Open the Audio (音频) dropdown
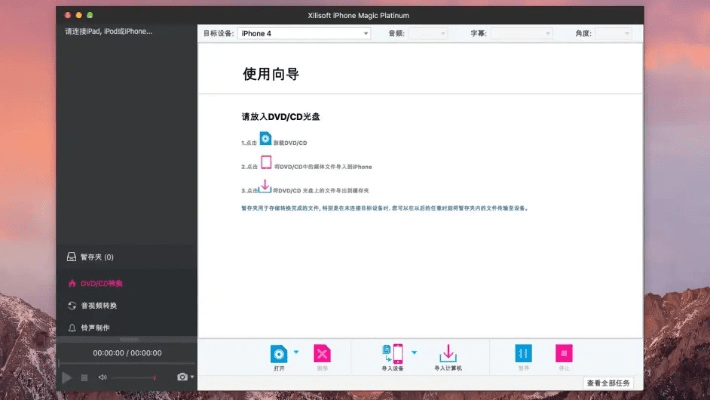 click(428, 33)
